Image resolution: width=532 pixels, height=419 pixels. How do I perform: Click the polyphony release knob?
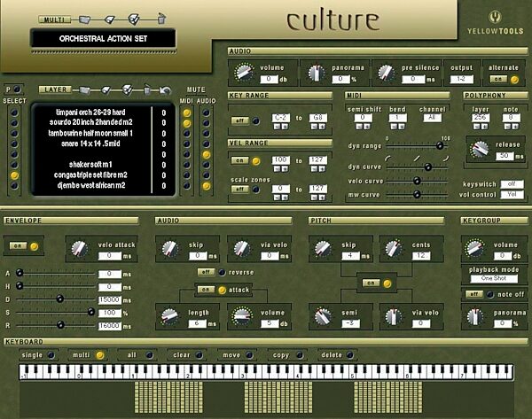click(480, 150)
